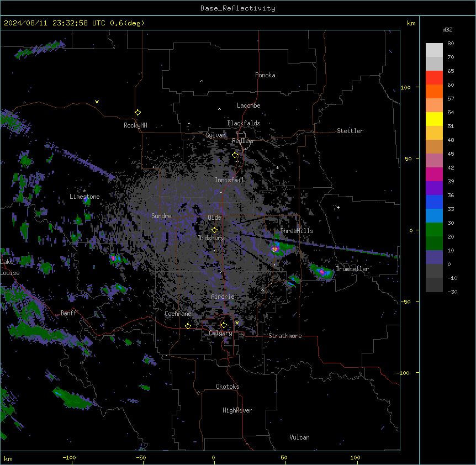
Task: Select the km unit label at bottom left
Action: (x=8, y=458)
